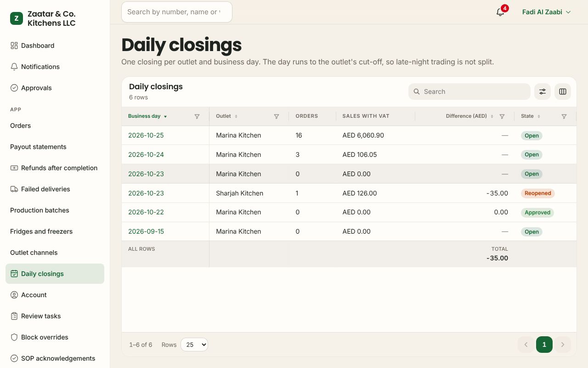This screenshot has width=588, height=368.
Task: Open the Rows per page dropdown
Action: [x=194, y=345]
